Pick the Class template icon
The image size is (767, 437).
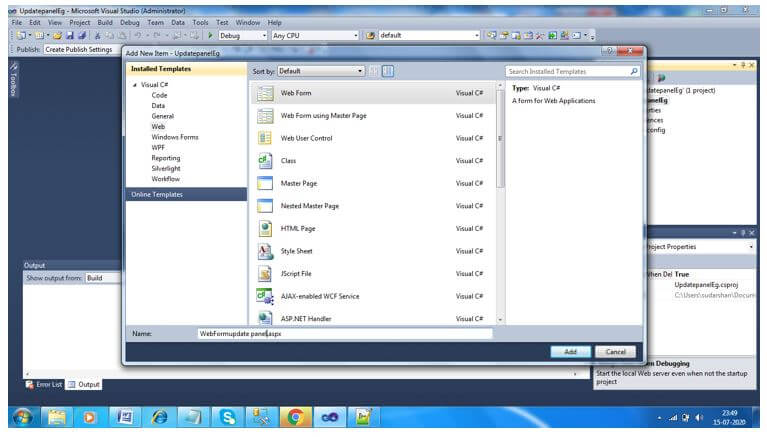[265, 161]
